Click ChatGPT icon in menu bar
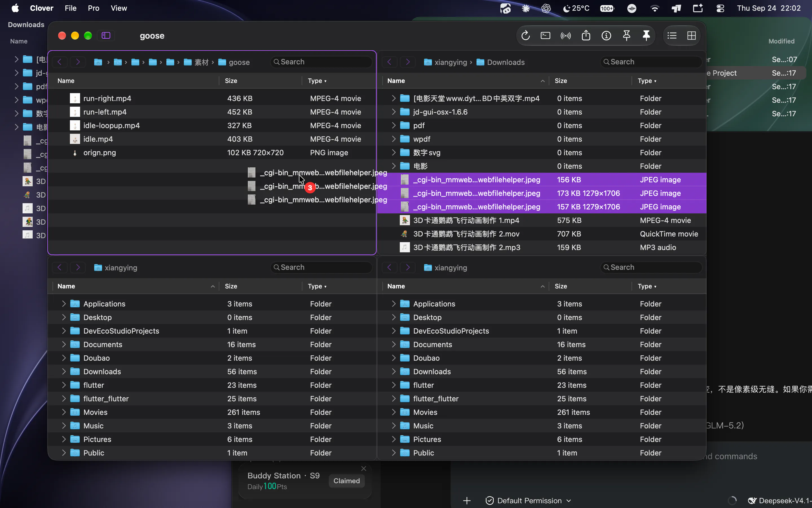 [x=546, y=8]
